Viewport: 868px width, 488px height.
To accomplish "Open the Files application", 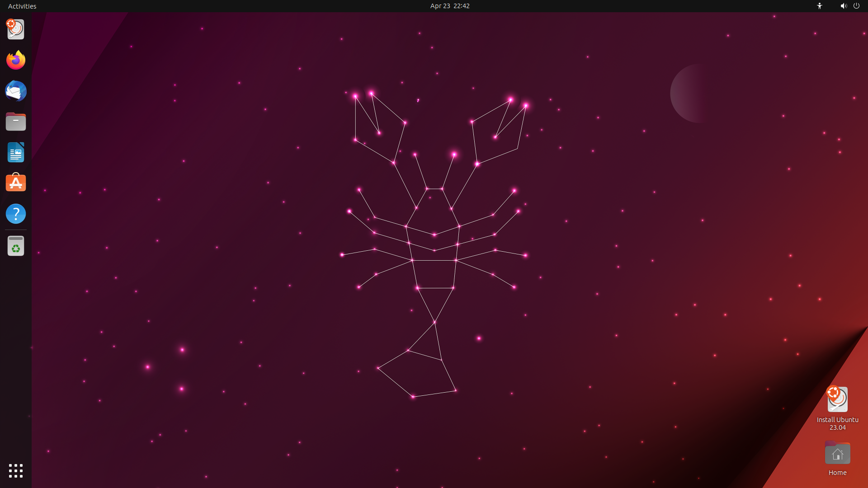I will click(15, 122).
